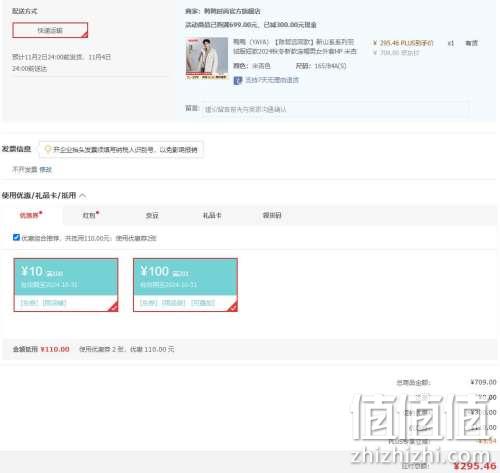This screenshot has width=500, height=473.
Task: Click the red corner checkmark on ¥10 coupon
Action: [113, 307]
